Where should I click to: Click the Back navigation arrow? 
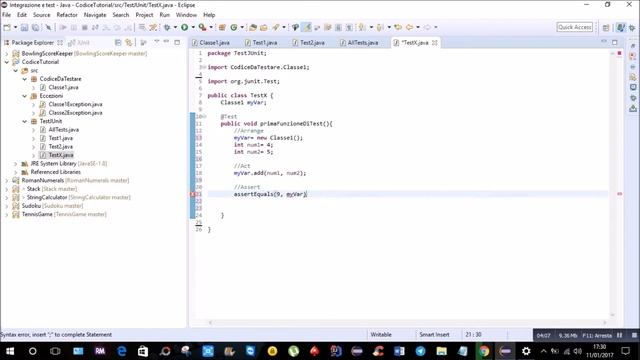pyautogui.click(x=409, y=27)
